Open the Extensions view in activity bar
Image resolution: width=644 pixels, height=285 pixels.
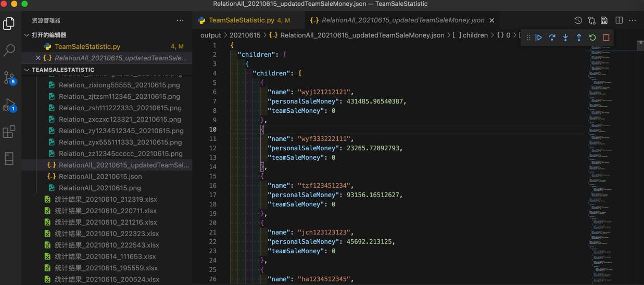[x=9, y=132]
